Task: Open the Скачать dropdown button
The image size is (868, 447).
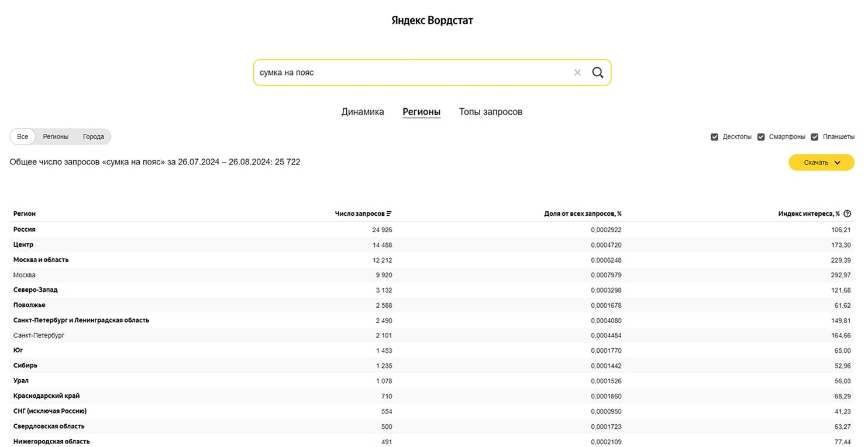Action: click(x=821, y=163)
